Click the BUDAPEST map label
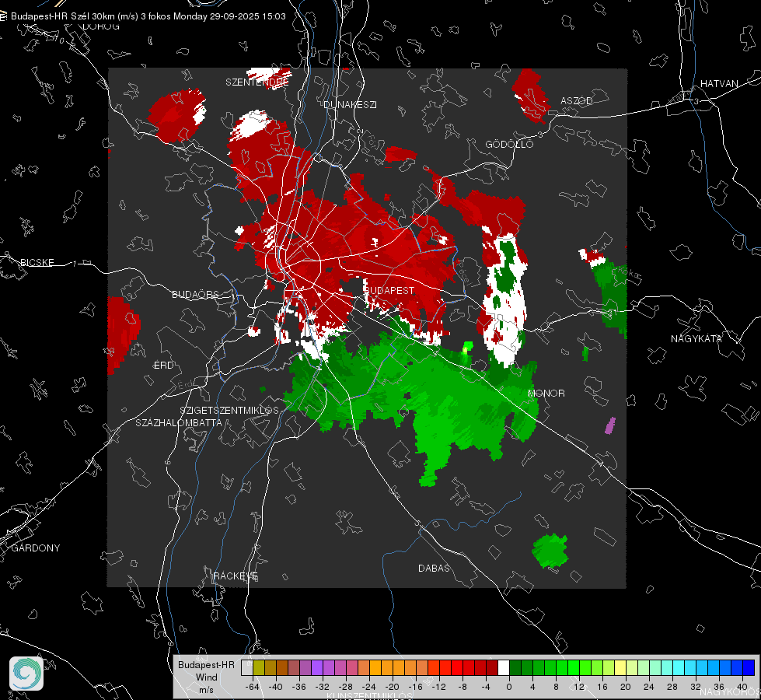761x700 pixels. [x=389, y=290]
